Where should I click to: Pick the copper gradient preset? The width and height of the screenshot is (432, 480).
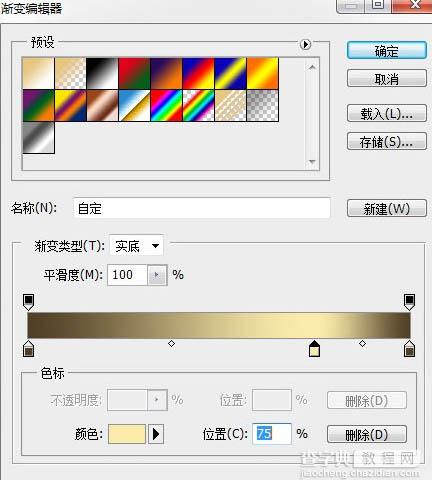coord(102,105)
